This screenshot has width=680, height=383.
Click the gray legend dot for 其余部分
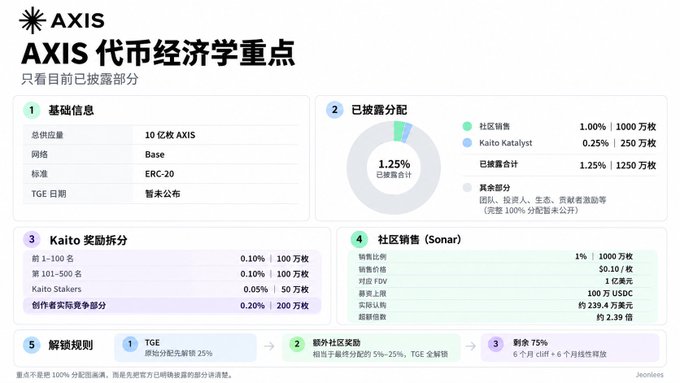coord(467,187)
